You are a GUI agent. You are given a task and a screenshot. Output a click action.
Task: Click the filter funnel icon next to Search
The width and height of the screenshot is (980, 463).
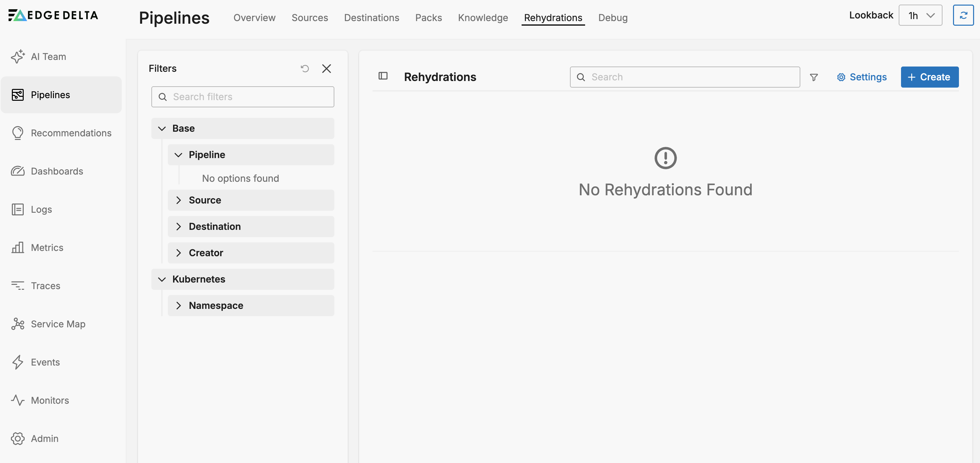click(x=814, y=77)
